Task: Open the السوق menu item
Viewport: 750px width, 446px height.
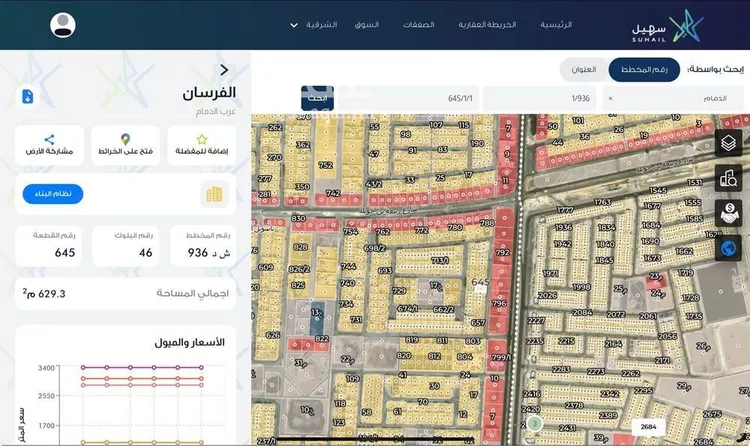Action: coord(366,24)
